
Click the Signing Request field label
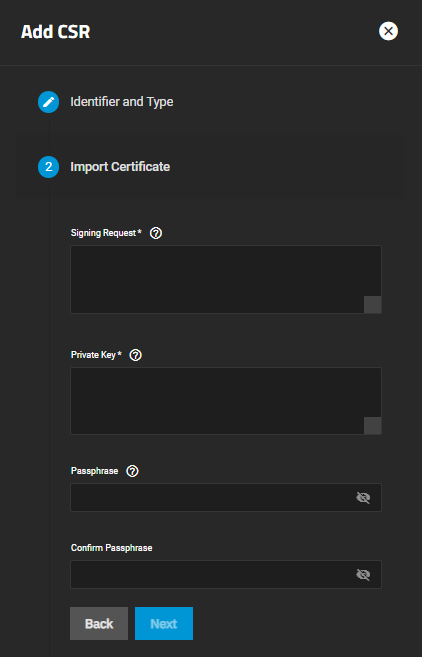click(106, 233)
